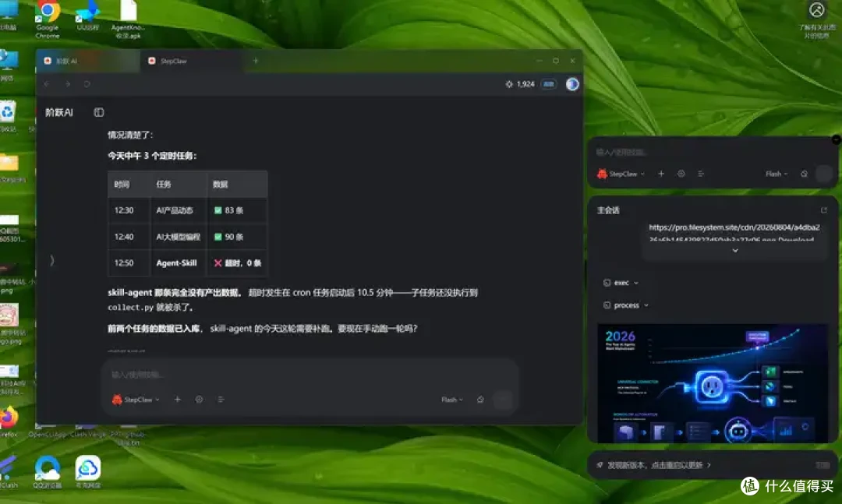Open 主会话 in a new window icon
This screenshot has width=842, height=504.
(x=824, y=210)
